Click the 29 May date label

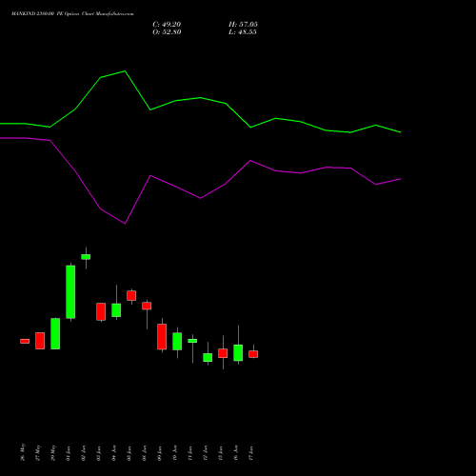(53, 452)
